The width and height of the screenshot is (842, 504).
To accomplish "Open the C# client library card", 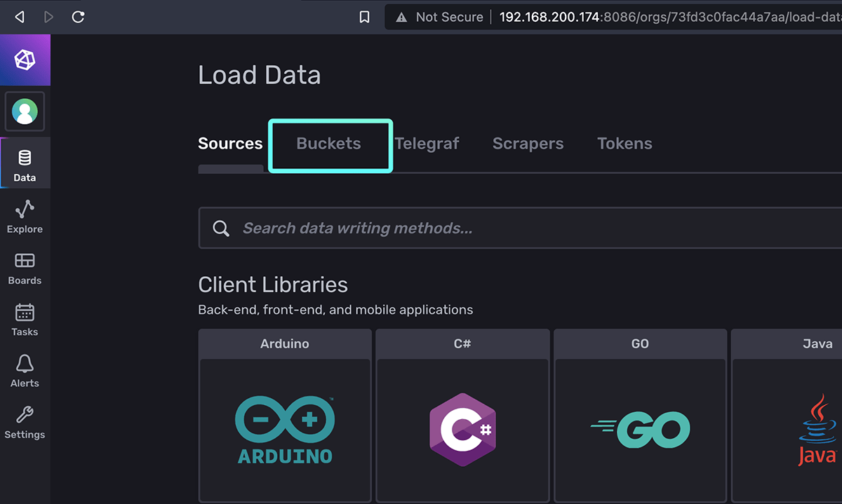I will [x=462, y=416].
